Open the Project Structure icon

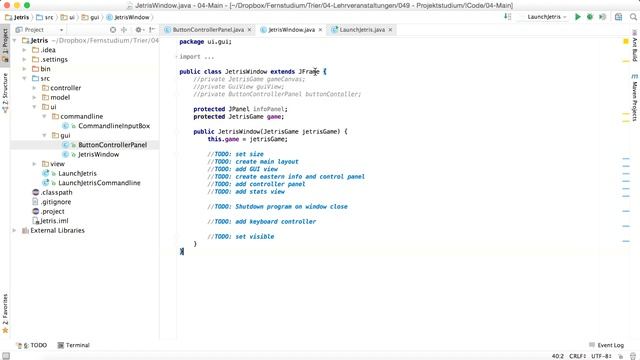point(618,17)
